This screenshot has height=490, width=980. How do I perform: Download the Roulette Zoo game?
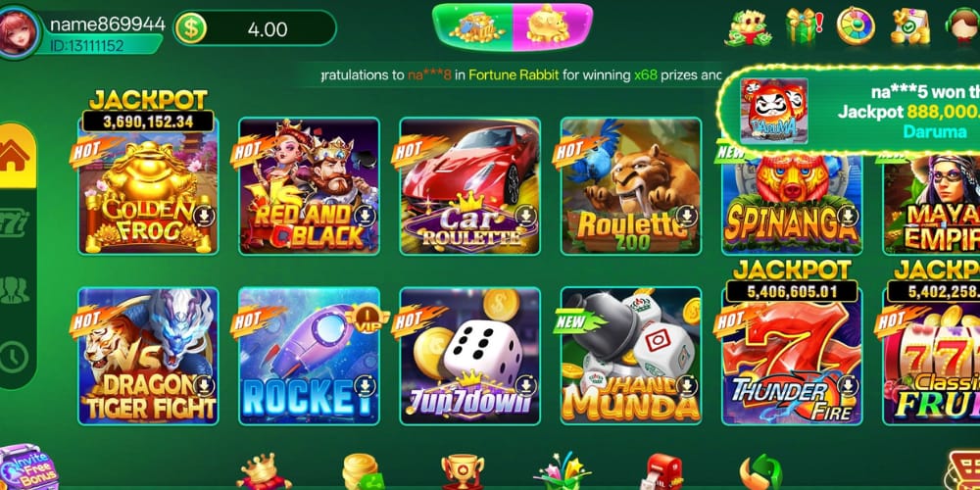point(686,217)
